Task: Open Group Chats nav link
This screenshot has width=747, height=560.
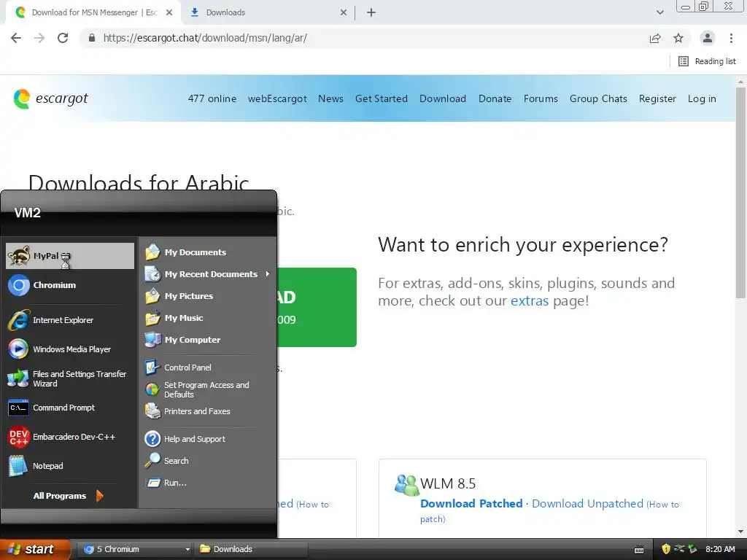Action: pyautogui.click(x=598, y=98)
